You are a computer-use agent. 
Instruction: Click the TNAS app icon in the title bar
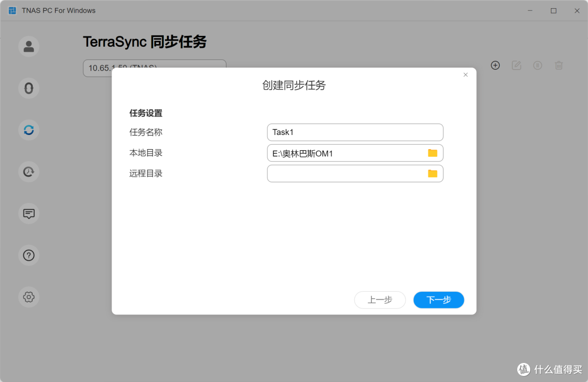[11, 10]
